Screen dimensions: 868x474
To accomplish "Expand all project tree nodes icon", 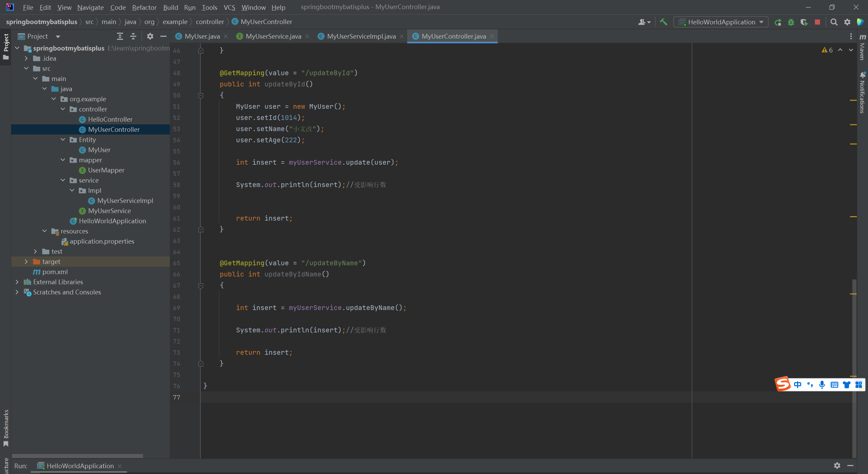I will tap(120, 36).
